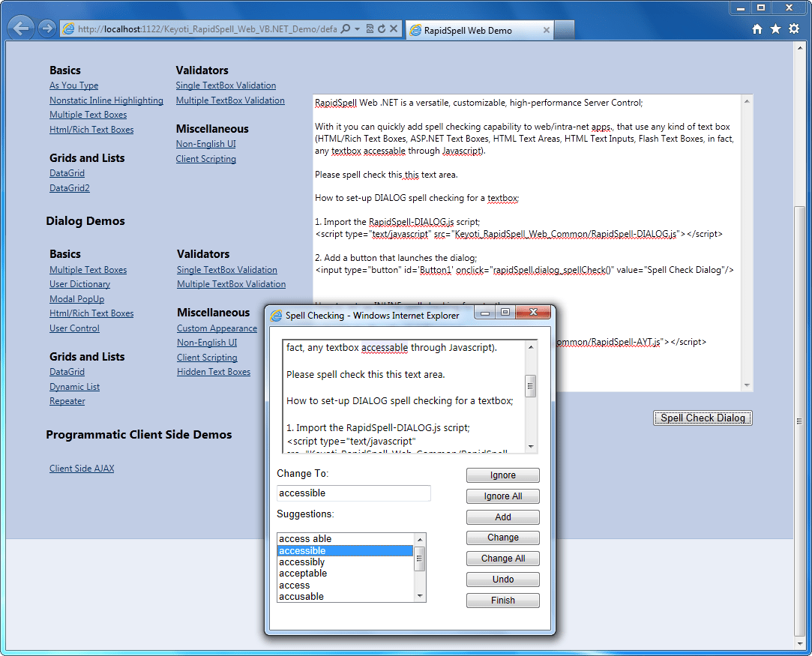Close the Spell Checking dialog window
Viewport: 812px width, 656px height.
click(x=533, y=312)
